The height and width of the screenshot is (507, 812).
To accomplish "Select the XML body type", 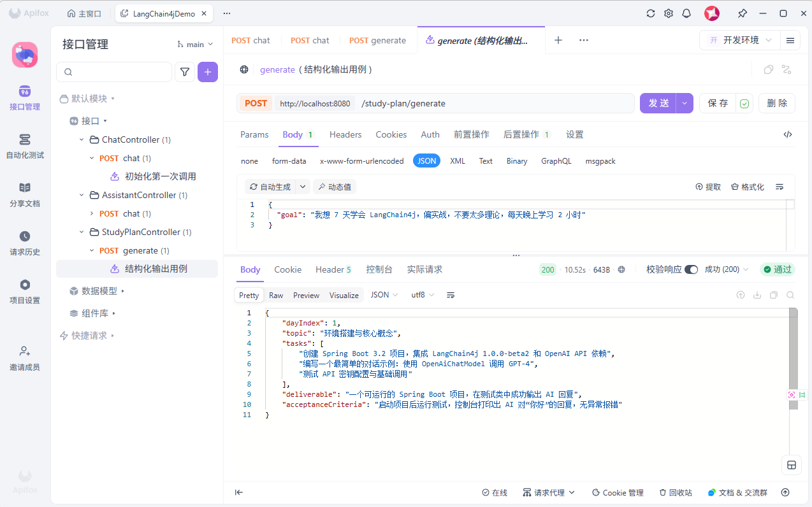I will pos(458,161).
